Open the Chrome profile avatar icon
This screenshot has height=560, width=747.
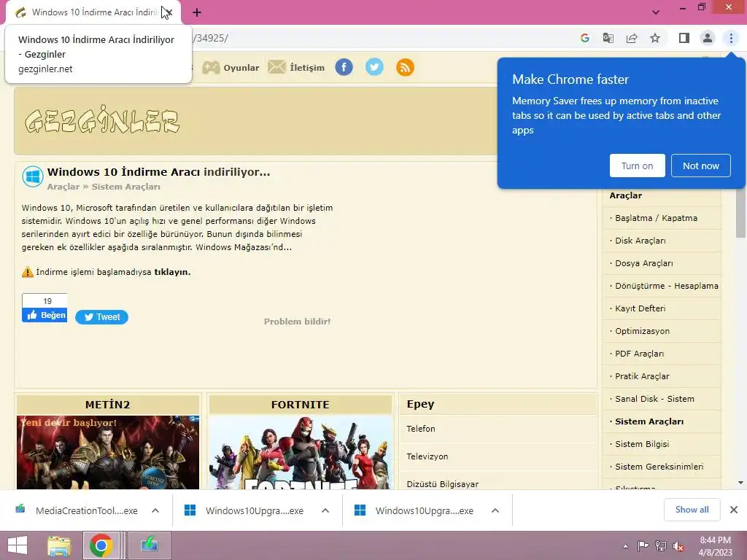[x=708, y=38]
